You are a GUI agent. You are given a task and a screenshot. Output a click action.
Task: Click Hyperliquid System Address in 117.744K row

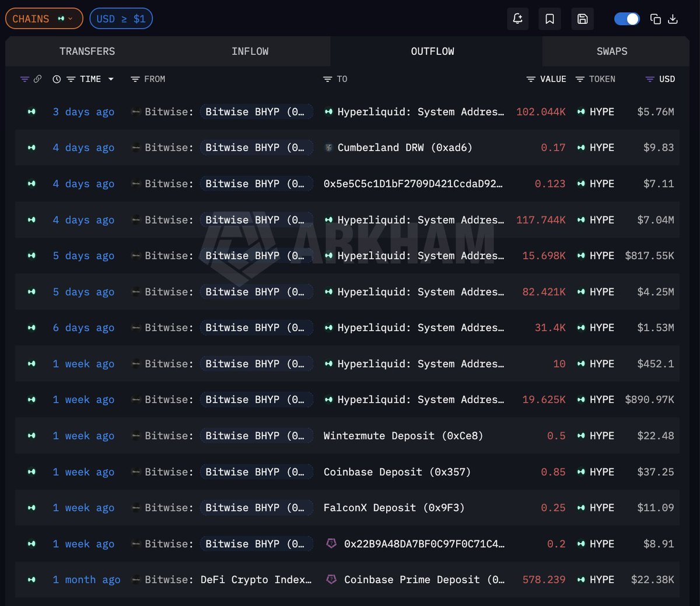[x=420, y=220]
